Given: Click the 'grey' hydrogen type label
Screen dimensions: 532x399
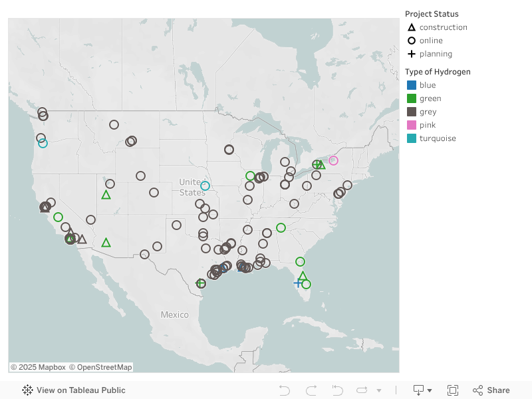Looking at the screenshot, I should [428, 112].
